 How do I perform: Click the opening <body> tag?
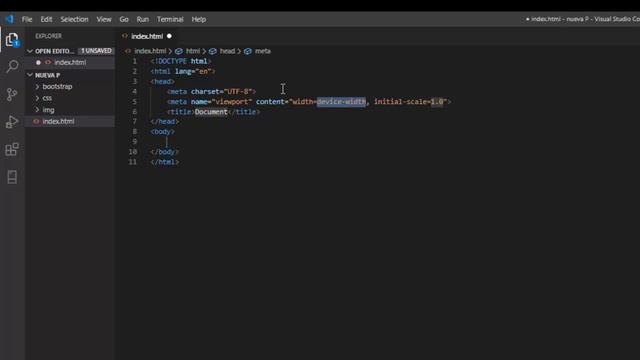click(162, 132)
